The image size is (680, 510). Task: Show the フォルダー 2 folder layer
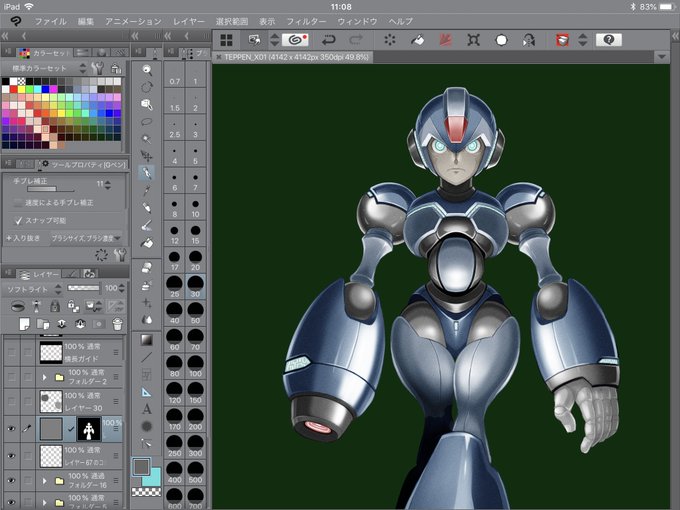click(11, 377)
